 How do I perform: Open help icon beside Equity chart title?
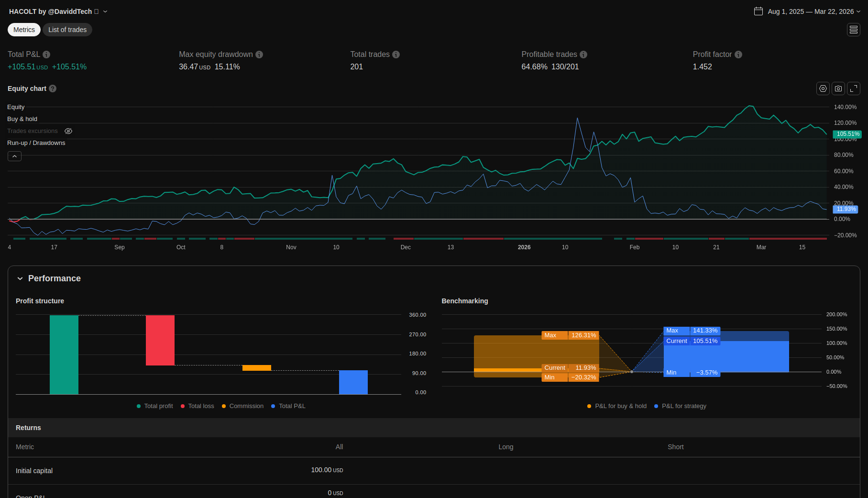point(53,89)
